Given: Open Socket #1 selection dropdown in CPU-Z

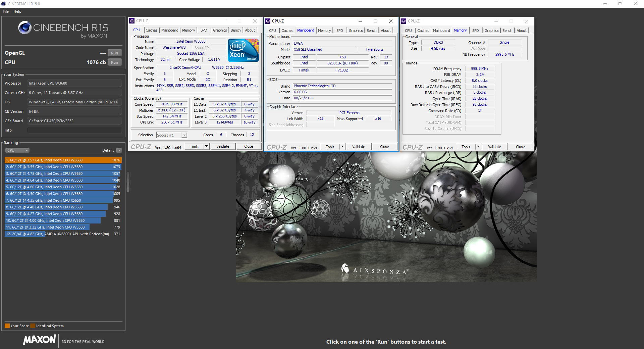Looking at the screenshot, I should point(172,135).
